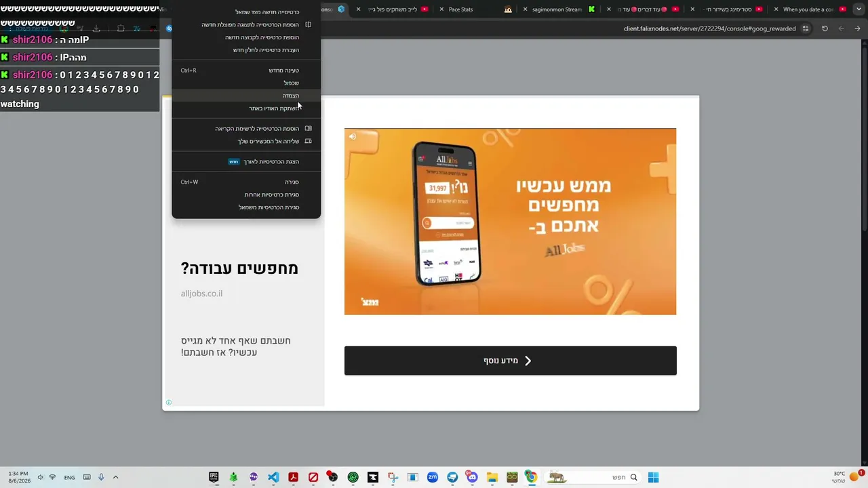The image size is (868, 488).
Task: Open the Wi-Fi network tray icon
Action: 52,477
